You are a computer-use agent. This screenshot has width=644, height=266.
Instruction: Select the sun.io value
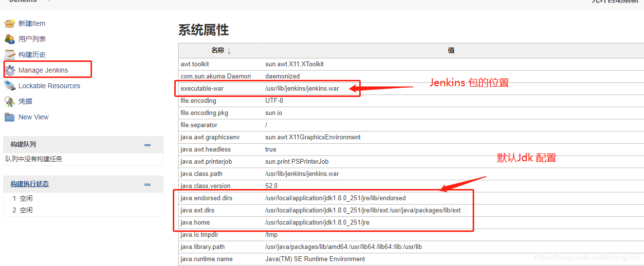coord(274,113)
